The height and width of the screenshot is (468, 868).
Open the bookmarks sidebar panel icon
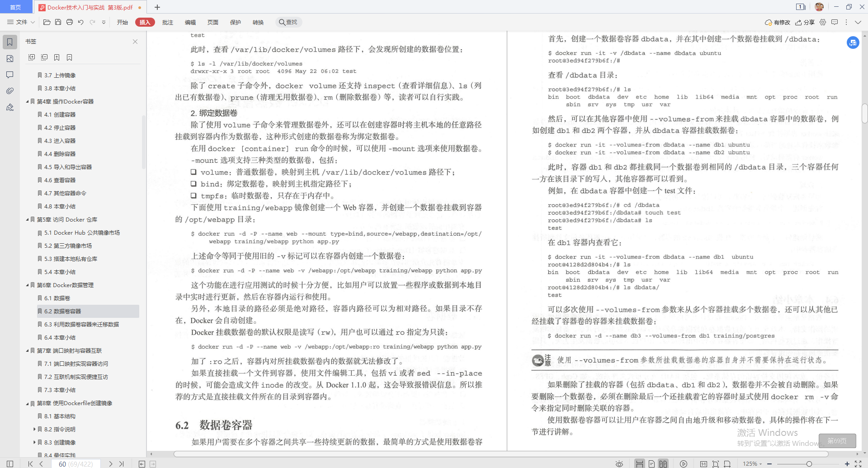click(x=9, y=42)
